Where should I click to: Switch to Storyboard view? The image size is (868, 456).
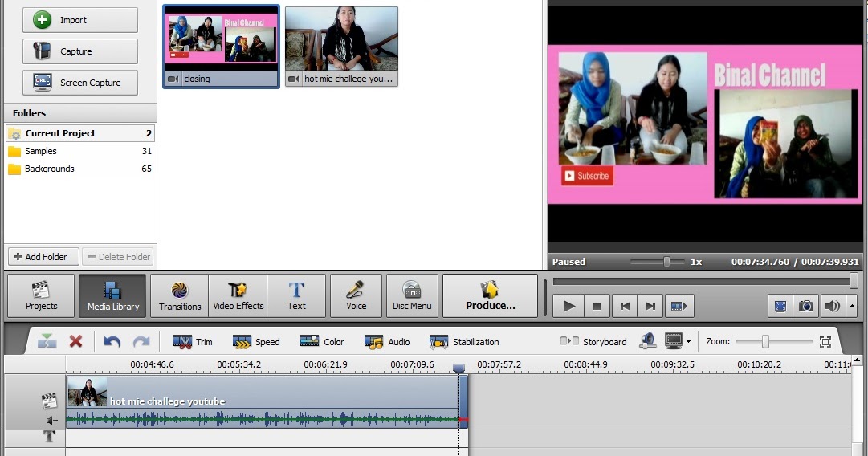click(x=593, y=342)
